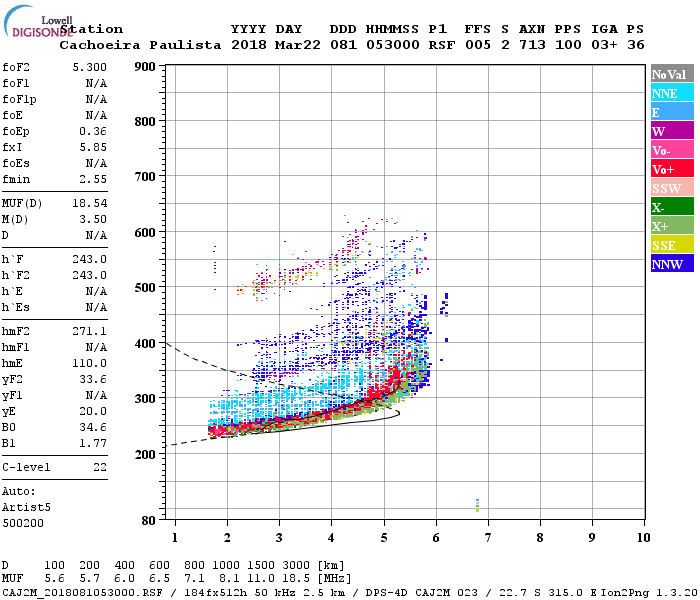
Task: Select the SSW legend swatch
Action: [x=672, y=188]
